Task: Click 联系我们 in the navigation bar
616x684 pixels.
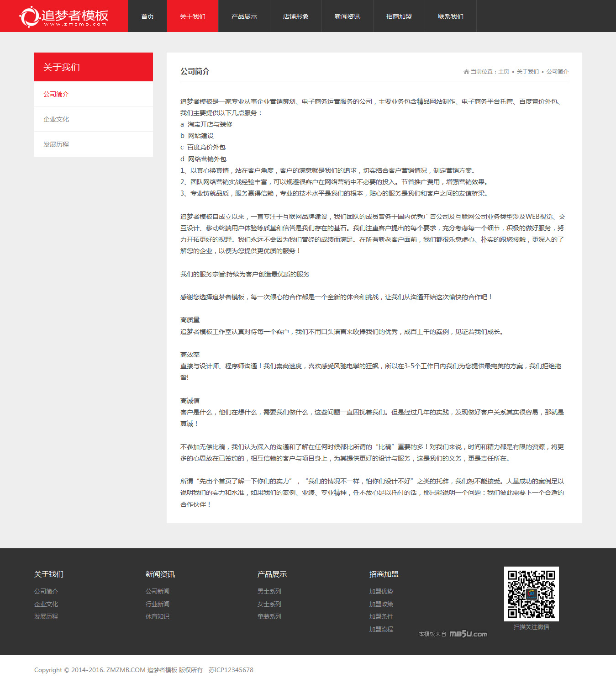Action: click(451, 16)
